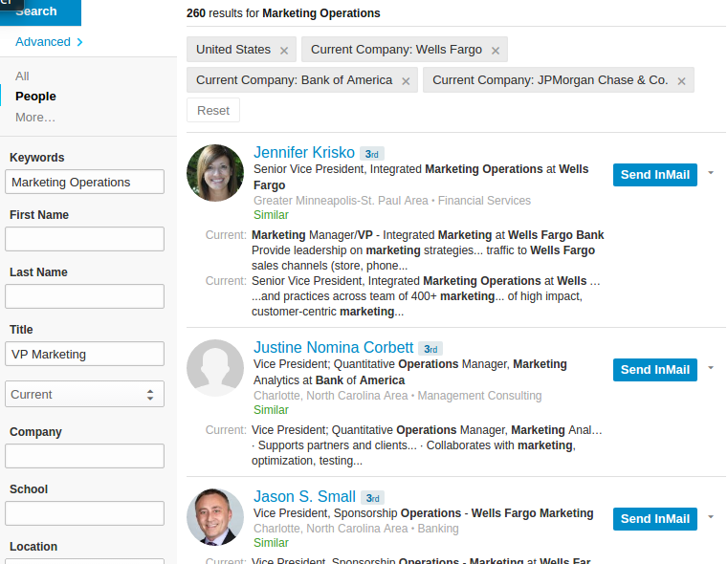728x564 pixels.
Task: Click the Last Name input field
Action: pos(84,296)
